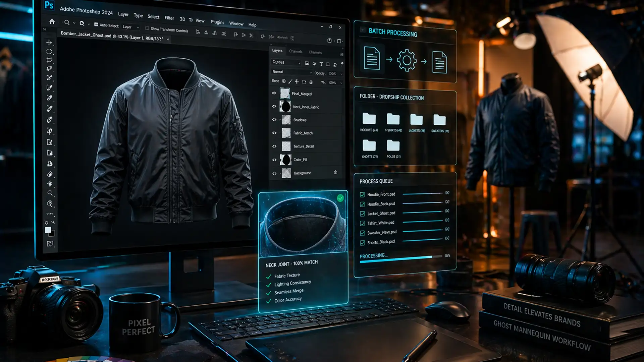Switch to the Channels tab

[x=296, y=51]
